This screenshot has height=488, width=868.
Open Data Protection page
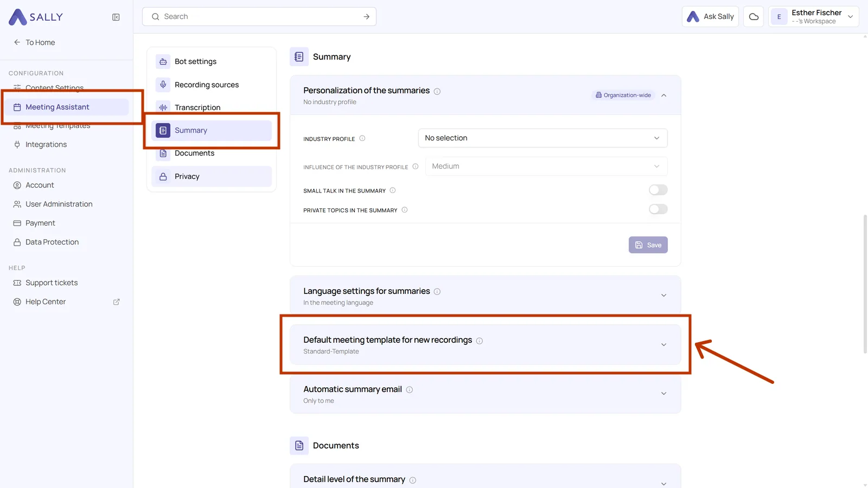click(x=67, y=242)
